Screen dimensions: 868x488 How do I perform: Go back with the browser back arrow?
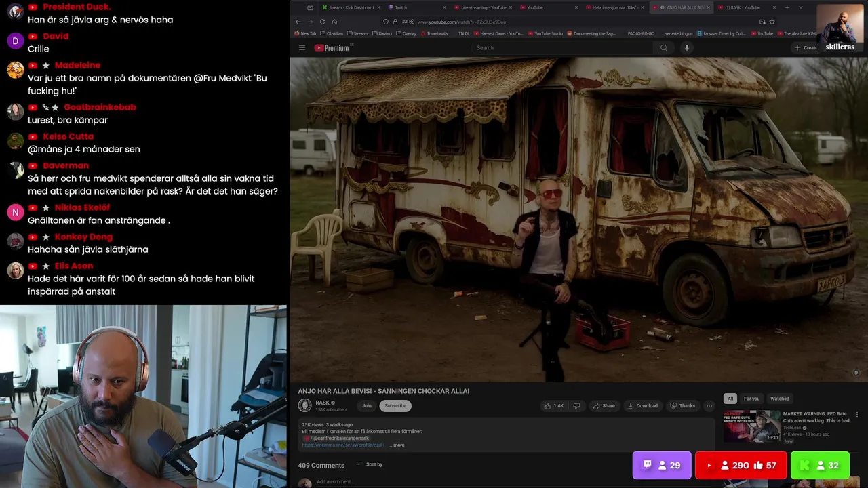coord(298,22)
